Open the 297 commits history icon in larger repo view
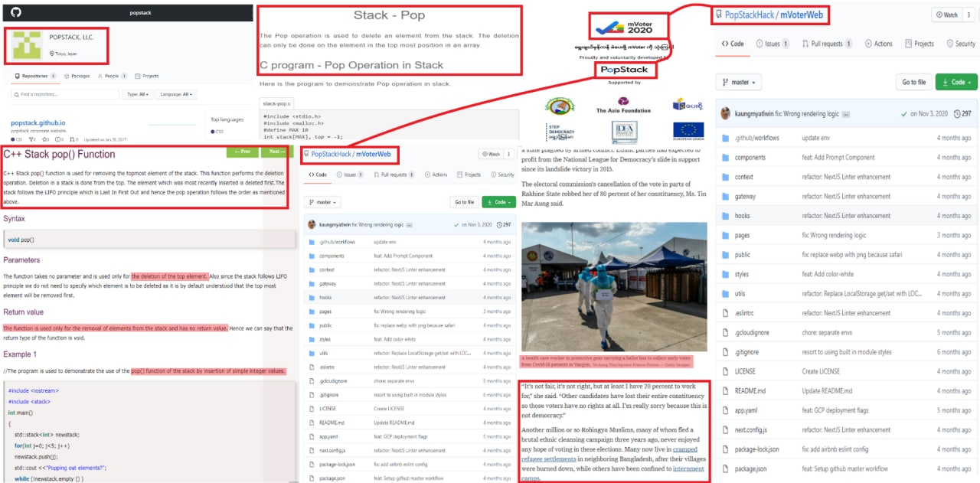 [956, 114]
